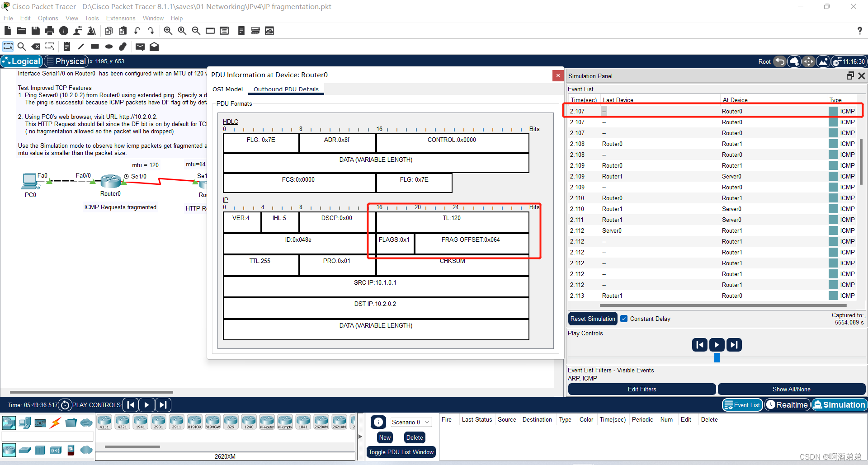The height and width of the screenshot is (465, 868).
Task: Select the 2.108 Router0 to Router1 event
Action: pos(713,144)
